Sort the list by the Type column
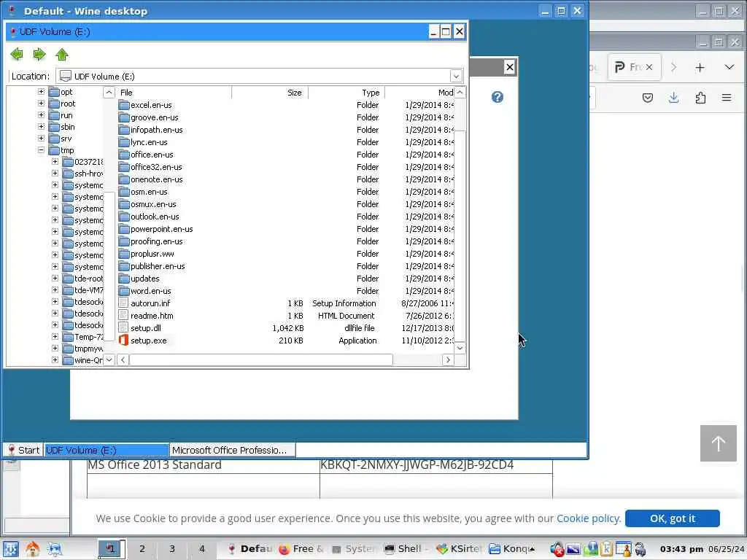This screenshot has height=560, width=747. [347, 93]
